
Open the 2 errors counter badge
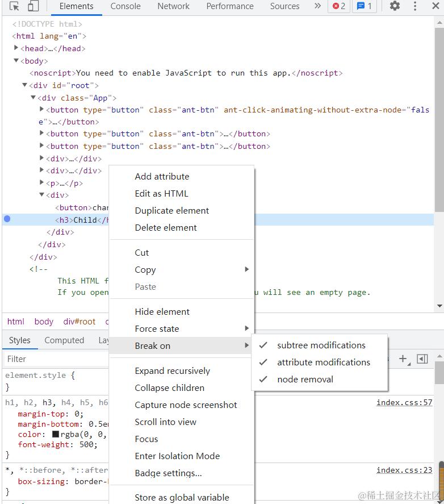point(338,6)
